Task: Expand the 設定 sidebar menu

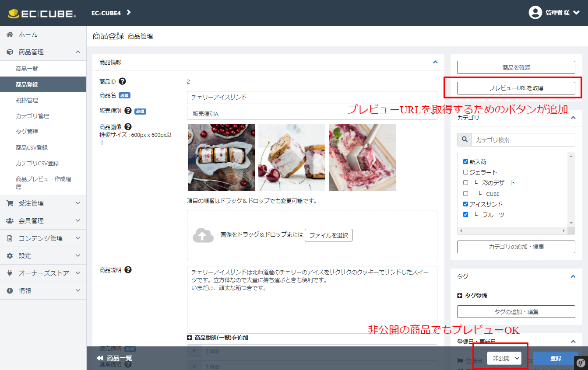Action: [78, 256]
